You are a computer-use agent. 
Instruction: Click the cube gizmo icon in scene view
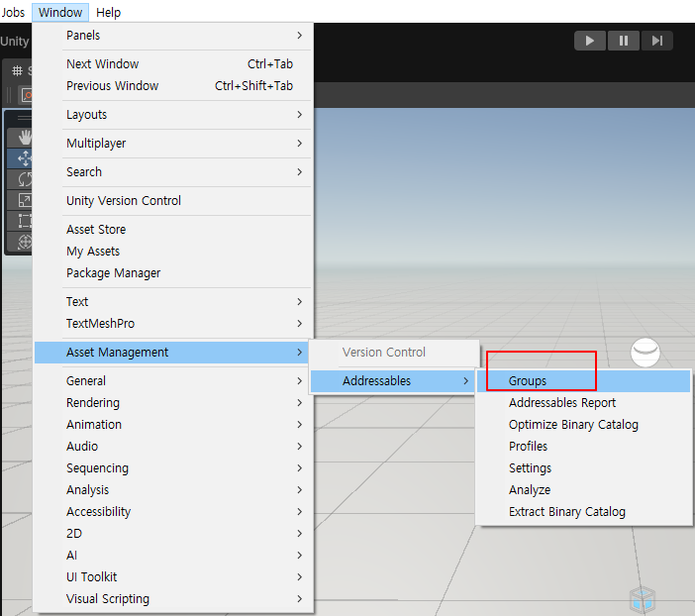tap(643, 598)
